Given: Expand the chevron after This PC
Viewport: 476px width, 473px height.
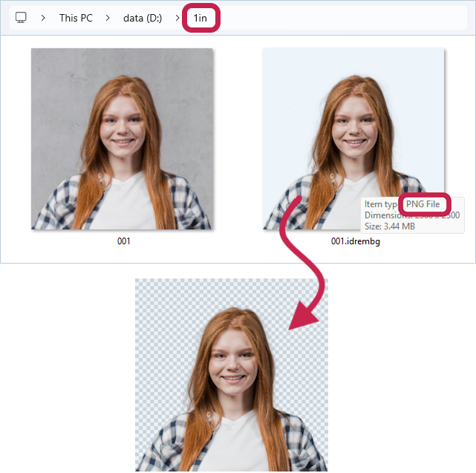Looking at the screenshot, I should click(x=108, y=18).
